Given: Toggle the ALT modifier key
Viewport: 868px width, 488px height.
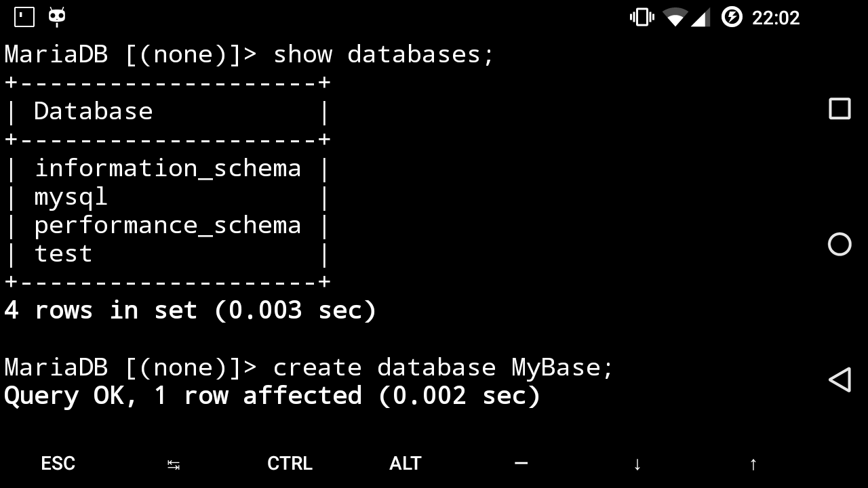Looking at the screenshot, I should click(406, 464).
